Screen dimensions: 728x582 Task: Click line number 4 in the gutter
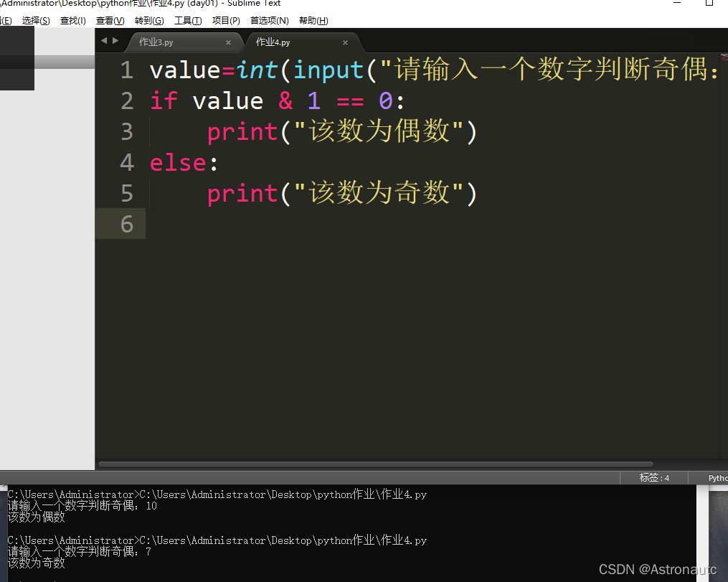pyautogui.click(x=127, y=163)
